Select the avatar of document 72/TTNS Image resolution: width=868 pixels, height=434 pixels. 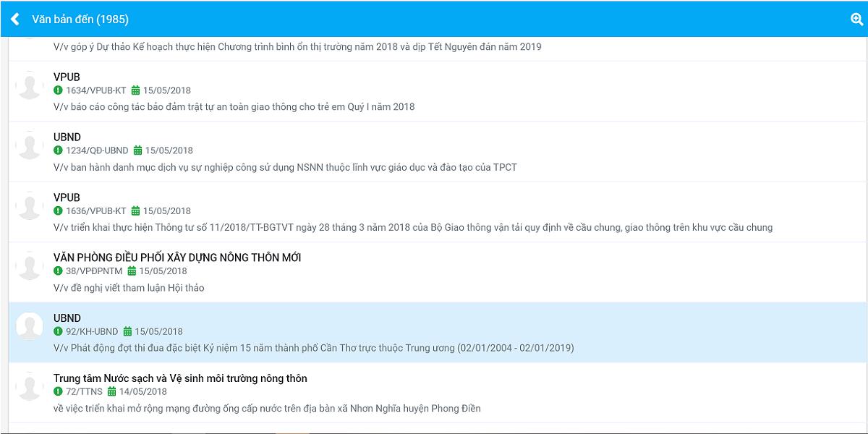(30, 387)
